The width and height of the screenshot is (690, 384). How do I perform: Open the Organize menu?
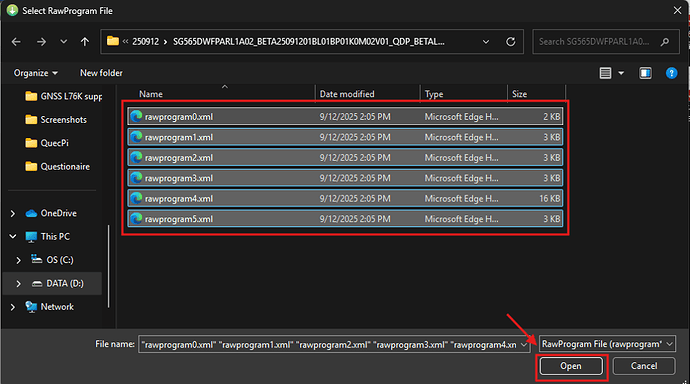tap(35, 73)
